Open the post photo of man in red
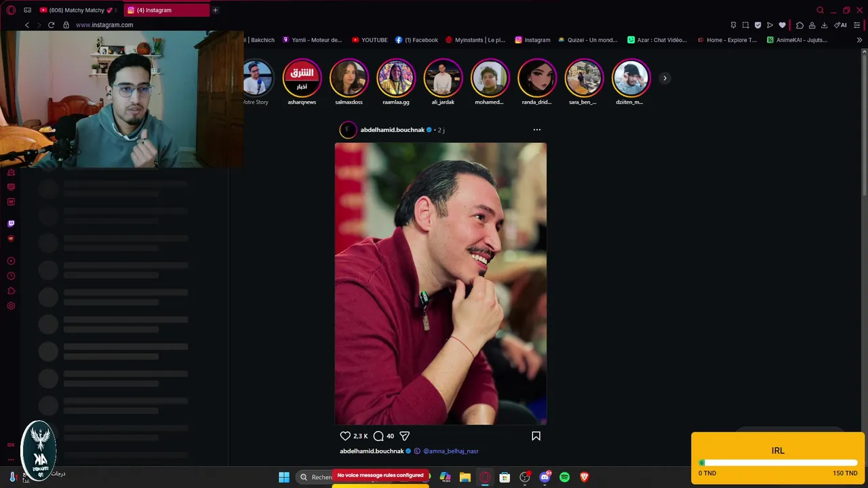The width and height of the screenshot is (868, 488). click(x=441, y=283)
